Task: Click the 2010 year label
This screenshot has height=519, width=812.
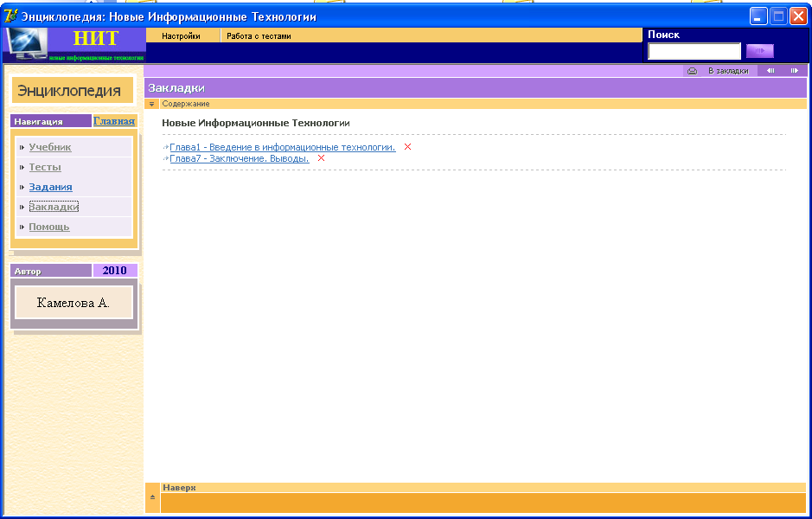Action: click(115, 271)
